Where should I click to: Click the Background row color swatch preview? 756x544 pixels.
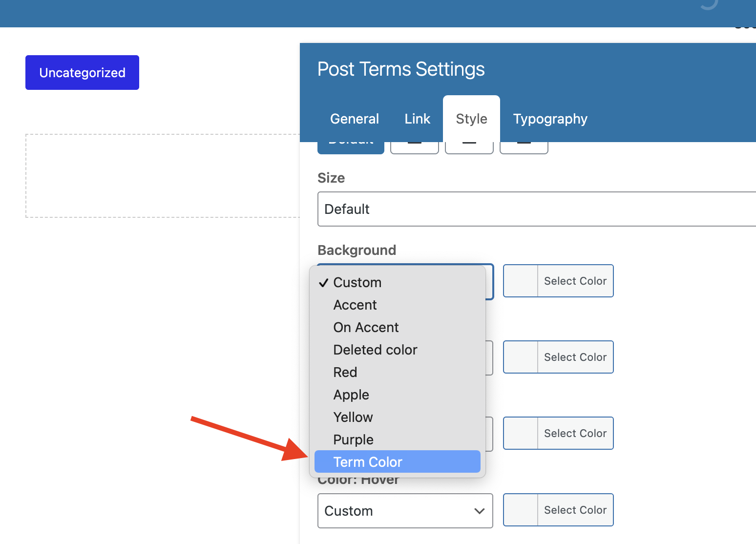(521, 281)
